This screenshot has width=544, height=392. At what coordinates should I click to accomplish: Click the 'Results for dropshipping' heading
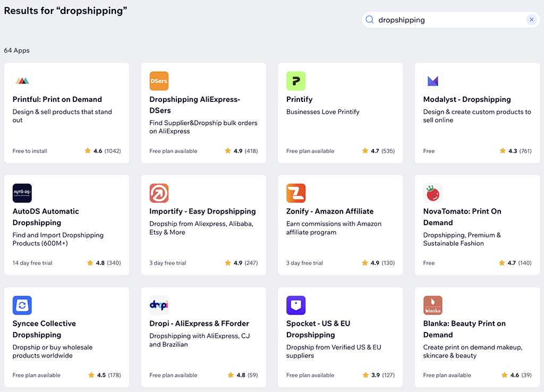click(65, 11)
